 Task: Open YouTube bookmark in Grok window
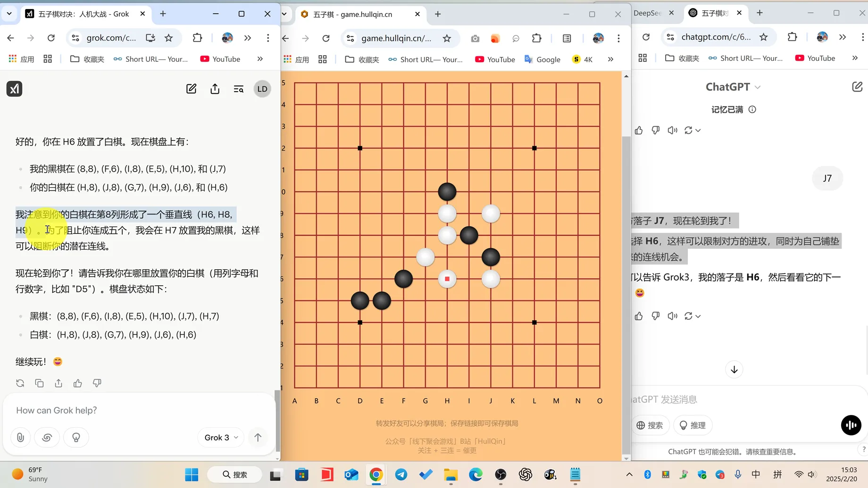point(220,59)
